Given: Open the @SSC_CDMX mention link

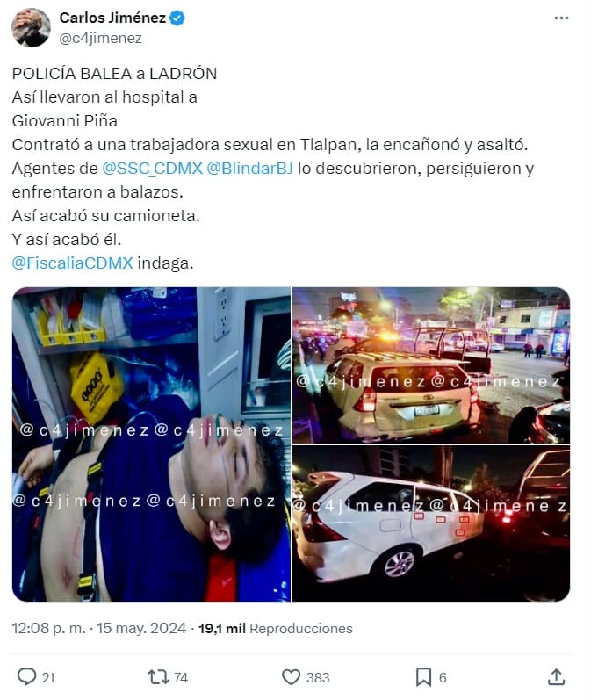Looking at the screenshot, I should pyautogui.click(x=152, y=169).
